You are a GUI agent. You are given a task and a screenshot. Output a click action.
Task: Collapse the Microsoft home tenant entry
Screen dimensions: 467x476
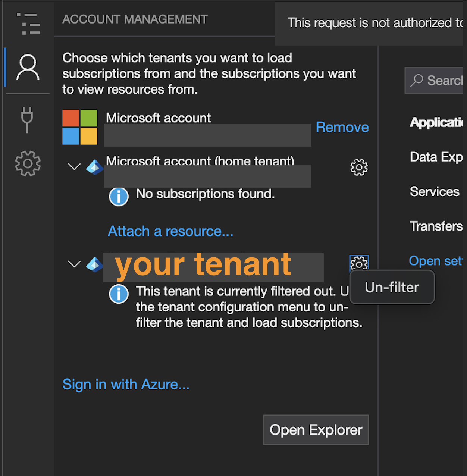(x=74, y=167)
